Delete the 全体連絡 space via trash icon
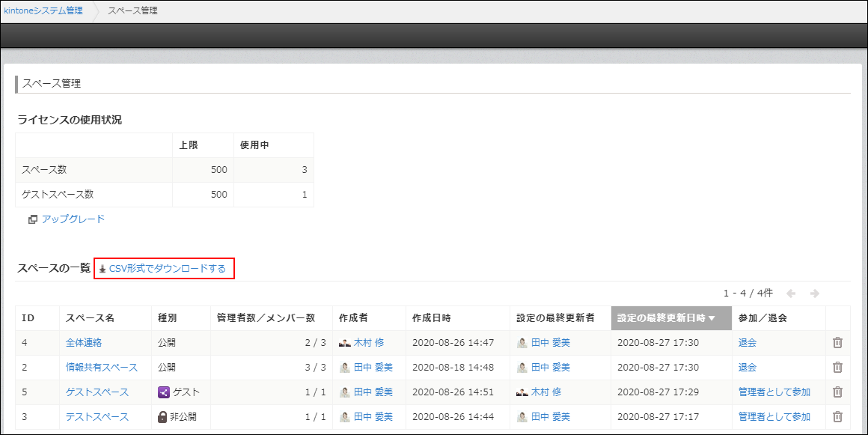The width and height of the screenshot is (868, 435). coord(837,342)
